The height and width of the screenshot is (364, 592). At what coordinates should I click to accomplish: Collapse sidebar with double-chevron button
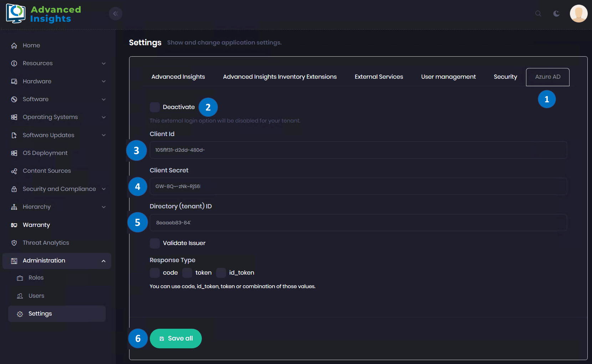(116, 14)
